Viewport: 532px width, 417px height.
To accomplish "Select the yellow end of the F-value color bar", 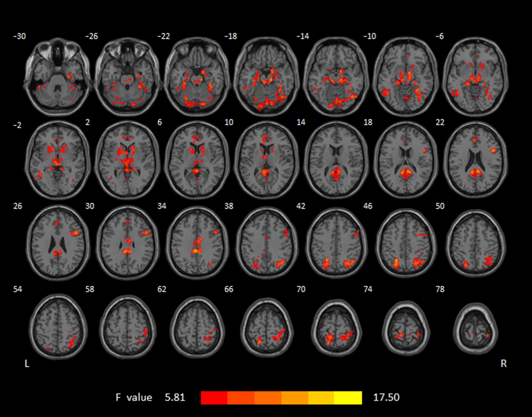I will 348,398.
